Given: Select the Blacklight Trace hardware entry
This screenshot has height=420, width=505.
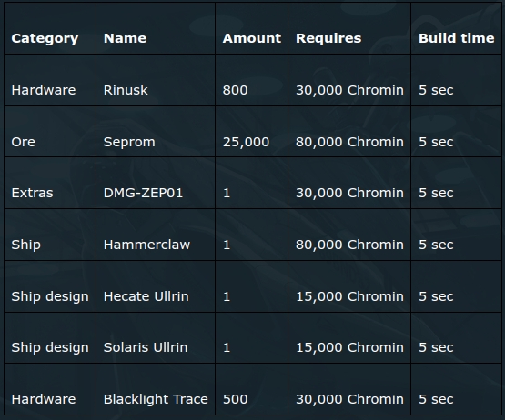Looking at the screenshot, I should (x=156, y=399).
